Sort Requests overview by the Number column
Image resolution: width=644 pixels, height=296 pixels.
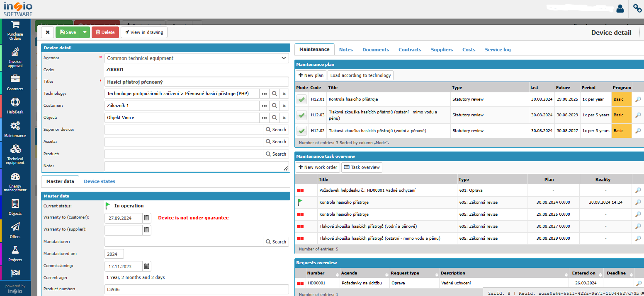pyautogui.click(x=316, y=273)
